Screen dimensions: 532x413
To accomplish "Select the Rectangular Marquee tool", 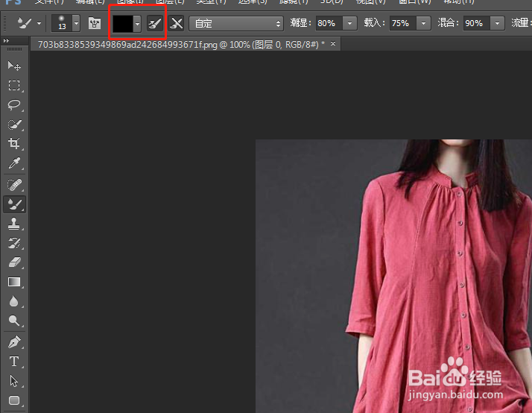I will pyautogui.click(x=14, y=85).
